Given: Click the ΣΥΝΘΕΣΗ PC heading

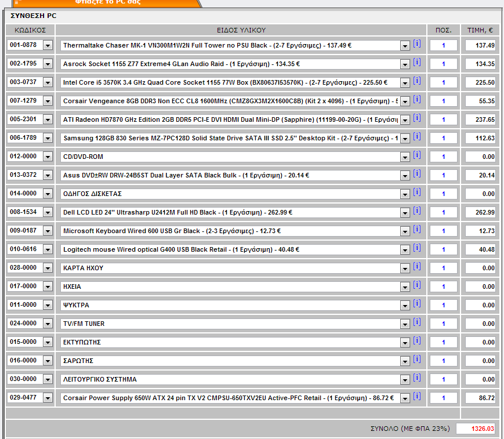Looking at the screenshot, I should [34, 16].
